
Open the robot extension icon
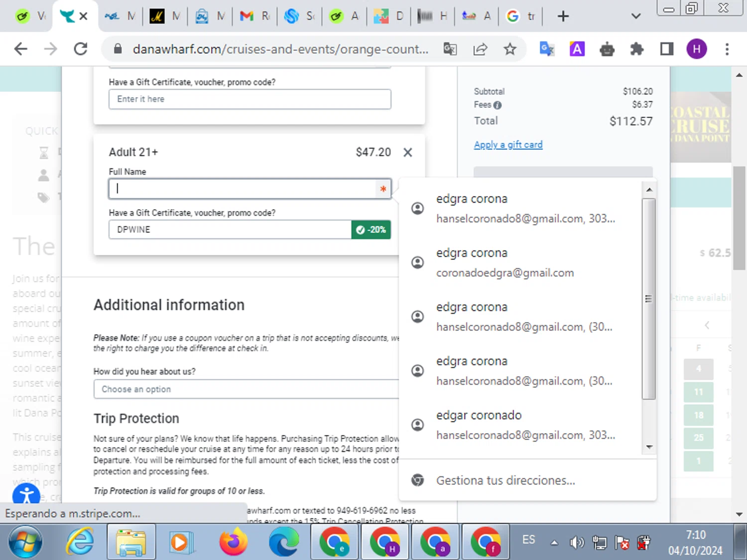(607, 49)
